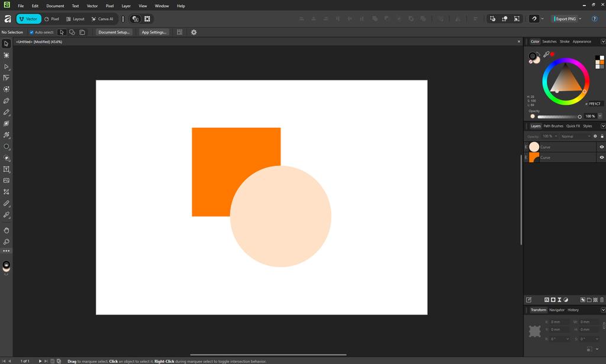The height and width of the screenshot is (364, 606).
Task: Click the hex color field FFE1C7
Action: coord(595,104)
